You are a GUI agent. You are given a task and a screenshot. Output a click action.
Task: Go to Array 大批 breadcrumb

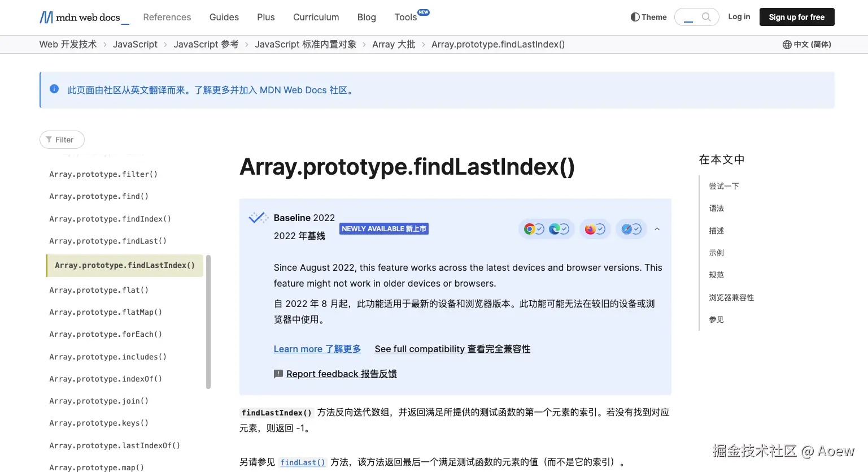pos(394,44)
